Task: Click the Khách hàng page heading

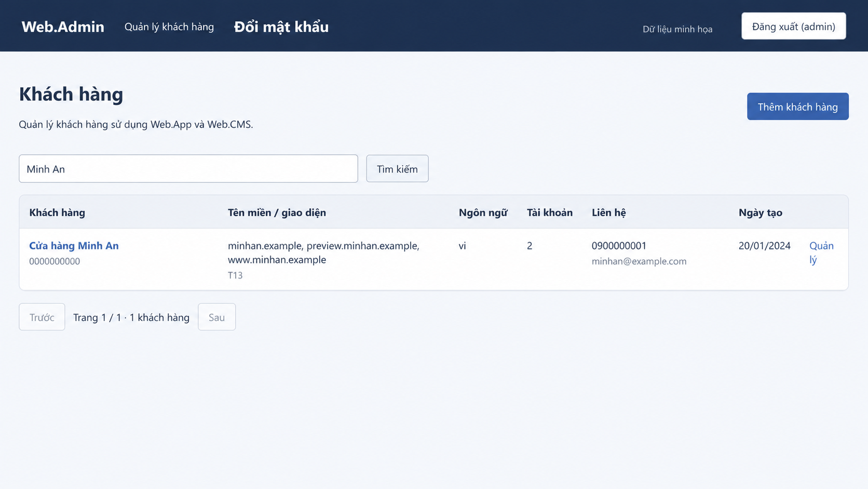Action: point(71,94)
